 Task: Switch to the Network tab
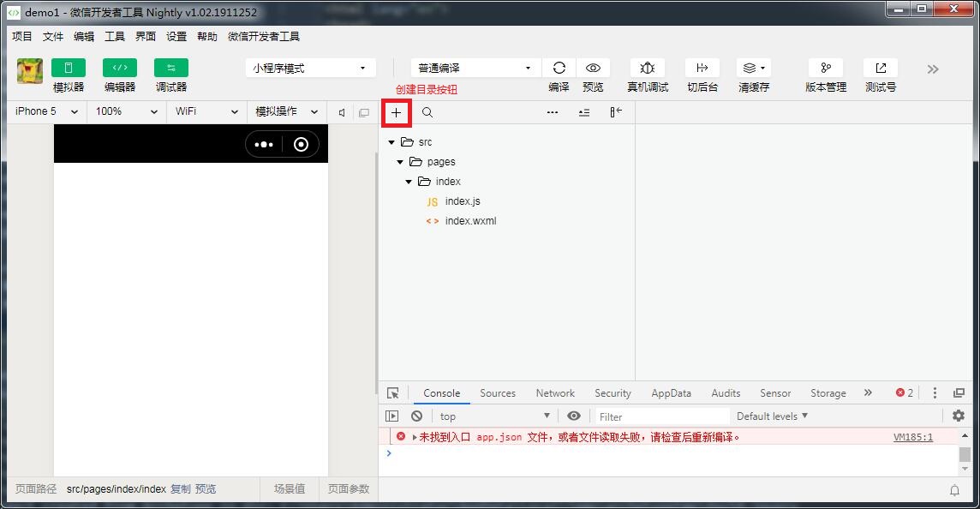pyautogui.click(x=554, y=392)
